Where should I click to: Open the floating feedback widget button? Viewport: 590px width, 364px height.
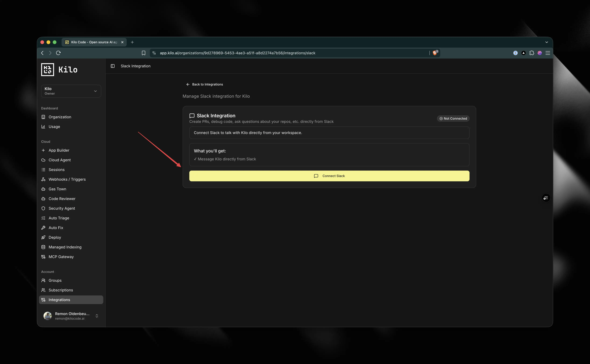point(546,198)
